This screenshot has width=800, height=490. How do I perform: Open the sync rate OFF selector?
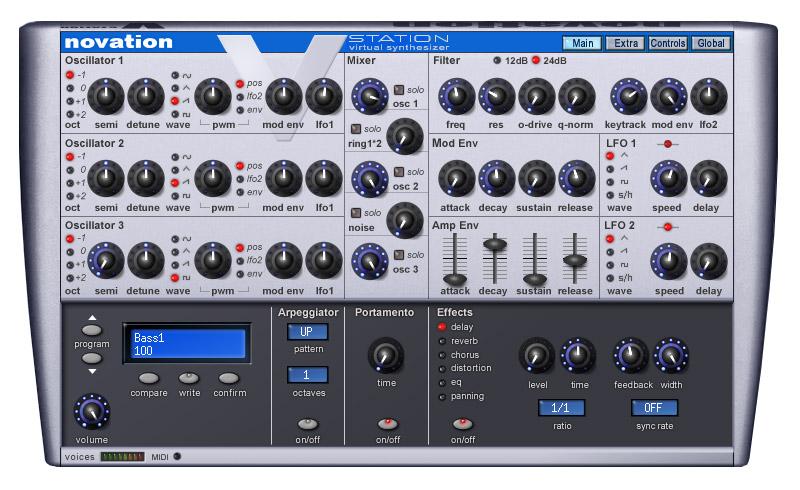(x=654, y=408)
